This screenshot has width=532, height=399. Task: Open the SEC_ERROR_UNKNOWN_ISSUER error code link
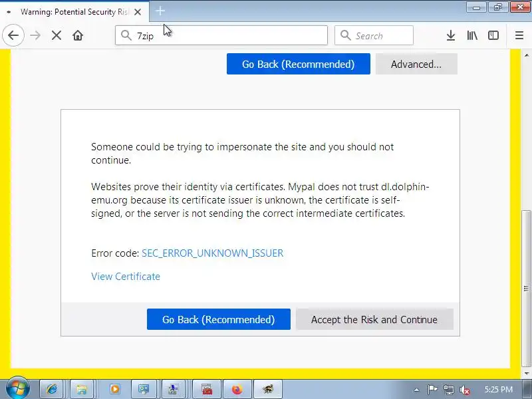click(212, 253)
